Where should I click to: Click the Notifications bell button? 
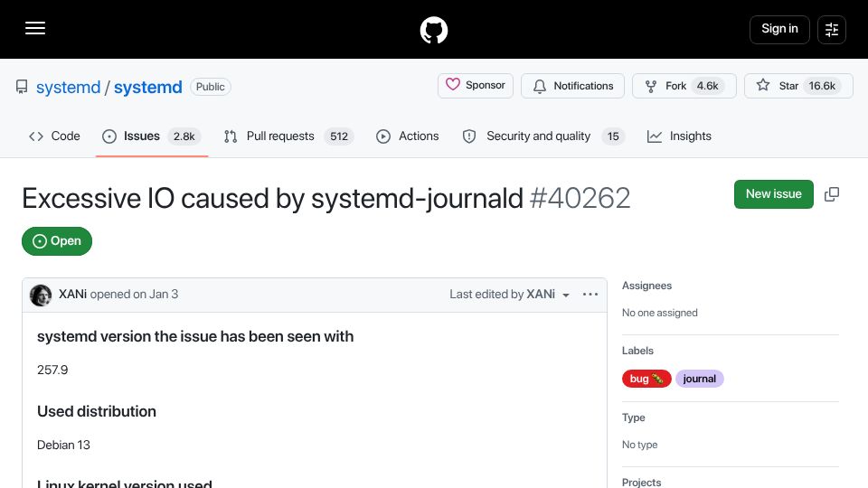(x=572, y=86)
